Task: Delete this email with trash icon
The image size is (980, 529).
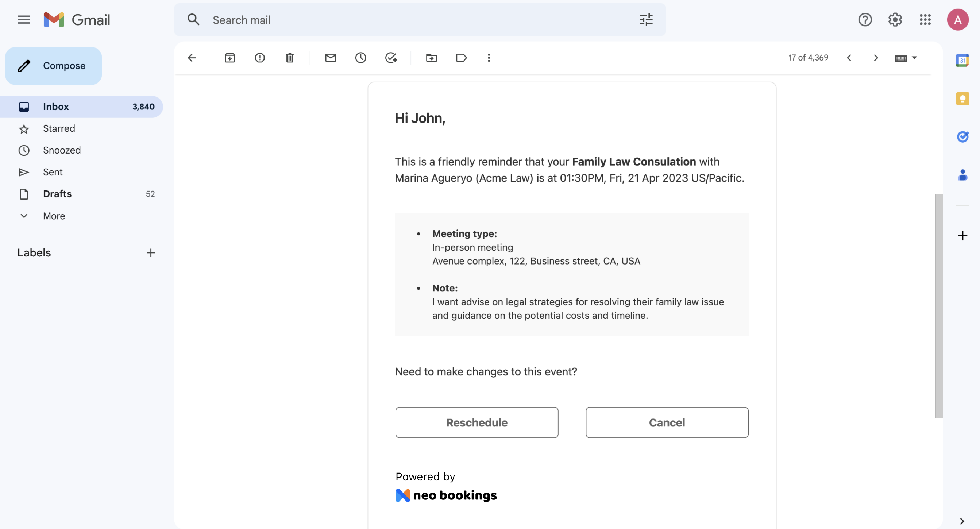Action: click(289, 58)
